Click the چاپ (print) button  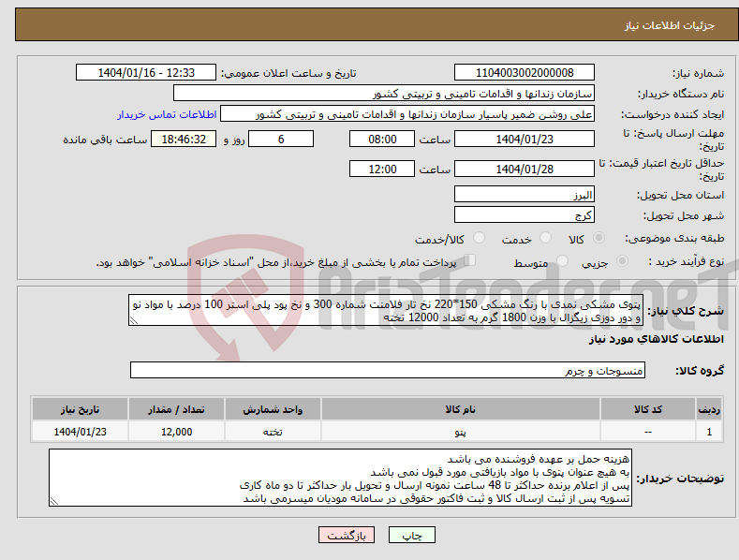click(411, 535)
